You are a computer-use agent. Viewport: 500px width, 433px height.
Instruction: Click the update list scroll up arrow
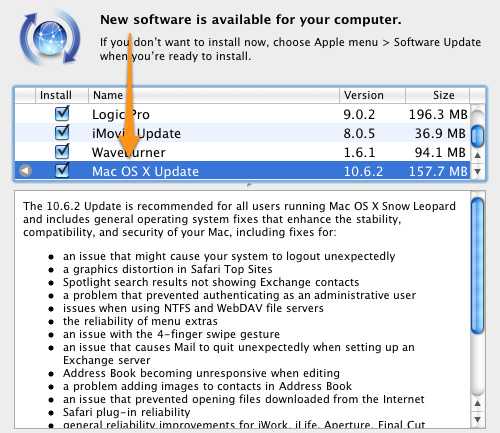(x=478, y=155)
